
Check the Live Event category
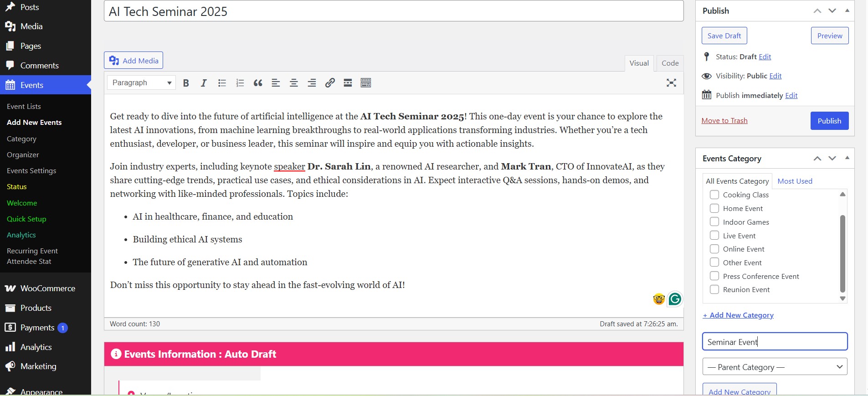point(714,236)
